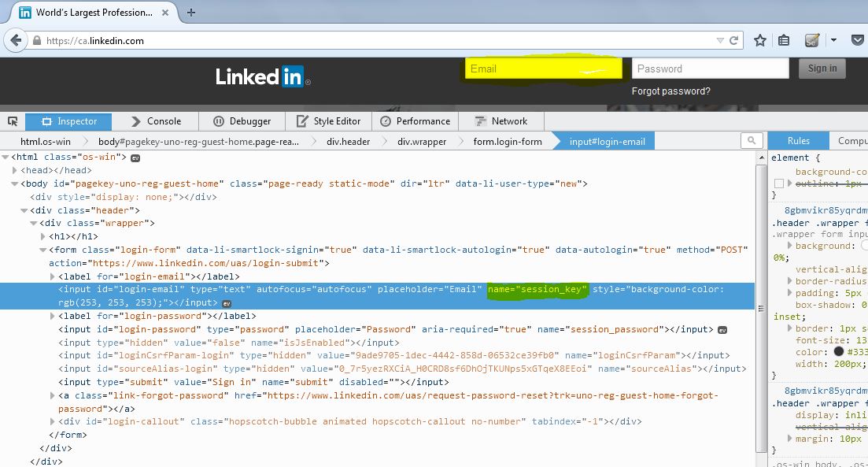
Task: Open the dropdown arrow beside Selenium IDE
Action: pos(833,39)
